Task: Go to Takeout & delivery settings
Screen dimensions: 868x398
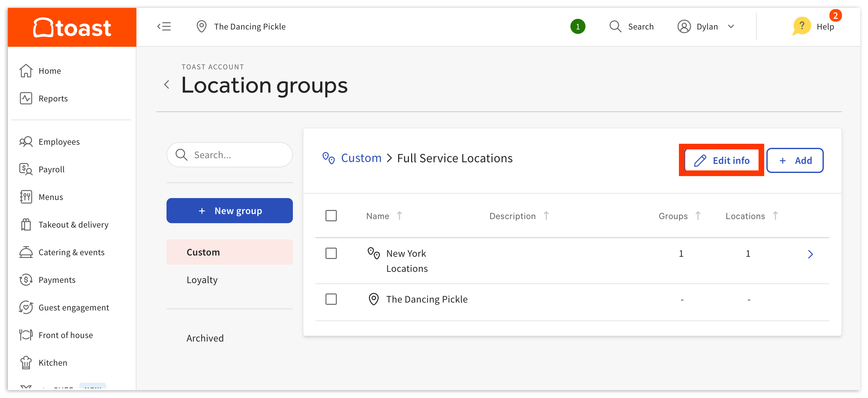Action: (73, 224)
